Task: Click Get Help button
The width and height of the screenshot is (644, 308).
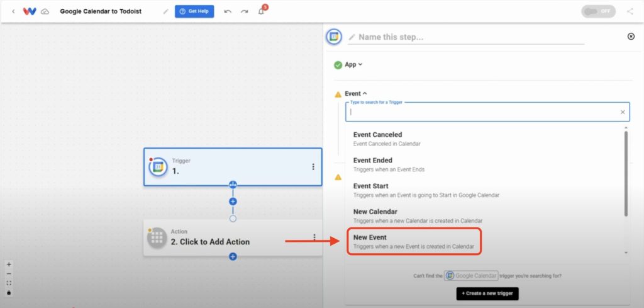Action: point(194,11)
